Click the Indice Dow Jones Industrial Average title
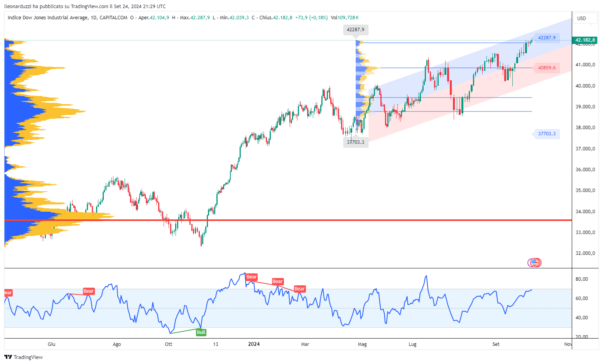 [x=47, y=18]
